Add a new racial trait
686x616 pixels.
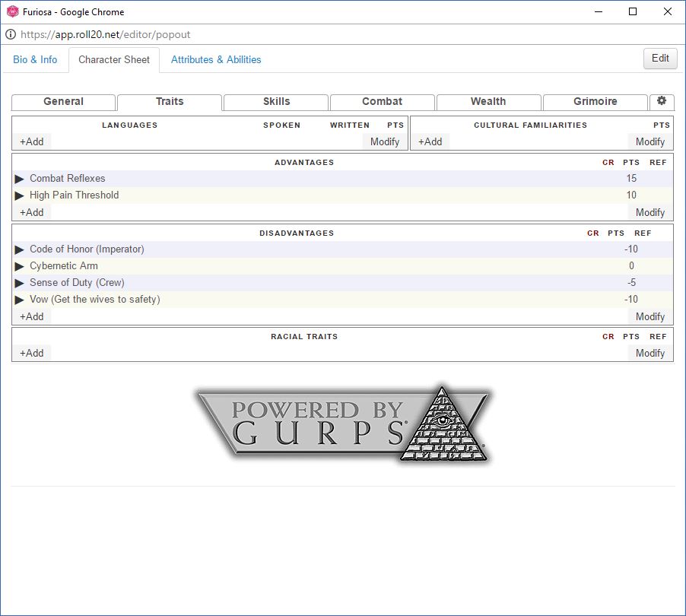pyautogui.click(x=32, y=353)
